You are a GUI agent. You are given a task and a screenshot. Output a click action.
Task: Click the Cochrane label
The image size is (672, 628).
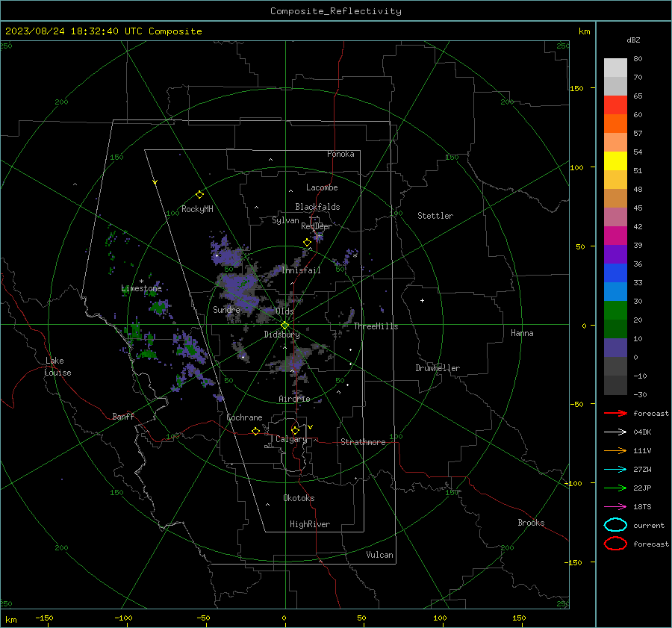244,417
